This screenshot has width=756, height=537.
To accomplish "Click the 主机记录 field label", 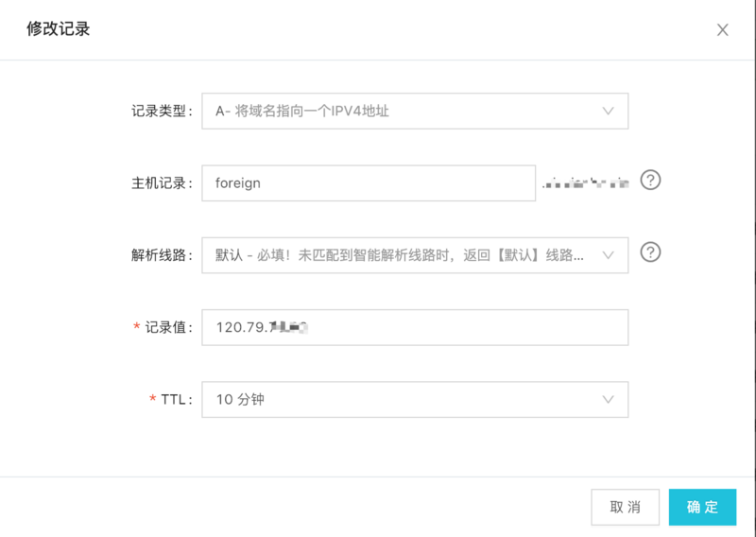I will point(162,183).
